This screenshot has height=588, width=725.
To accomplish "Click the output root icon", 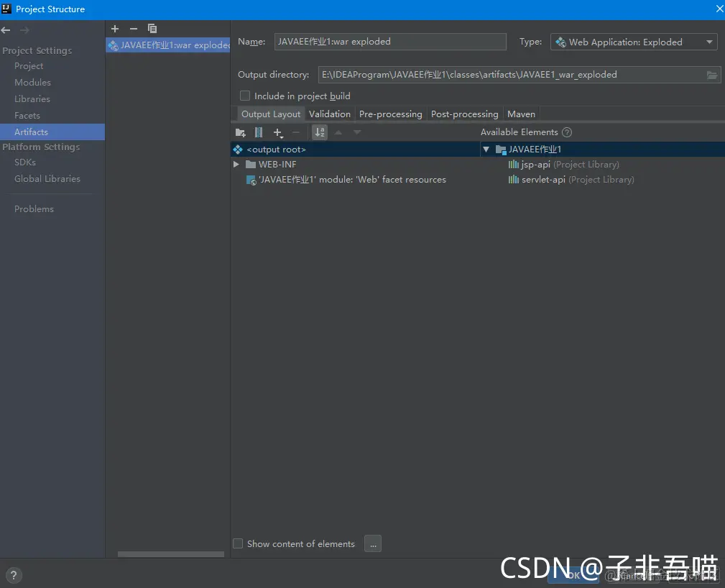I will pyautogui.click(x=238, y=150).
